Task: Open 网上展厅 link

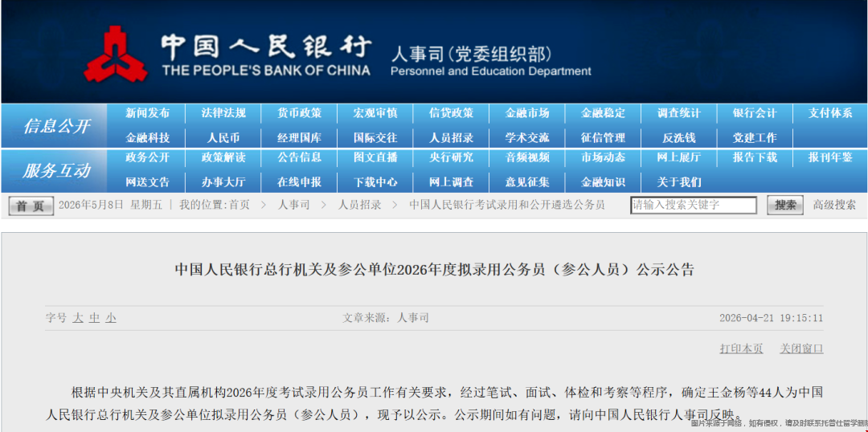Action: [x=678, y=157]
